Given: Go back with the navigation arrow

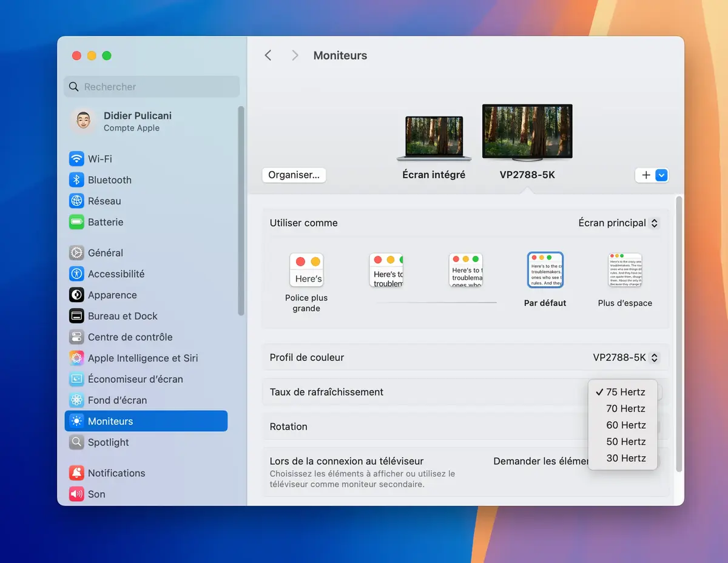Looking at the screenshot, I should pos(268,55).
